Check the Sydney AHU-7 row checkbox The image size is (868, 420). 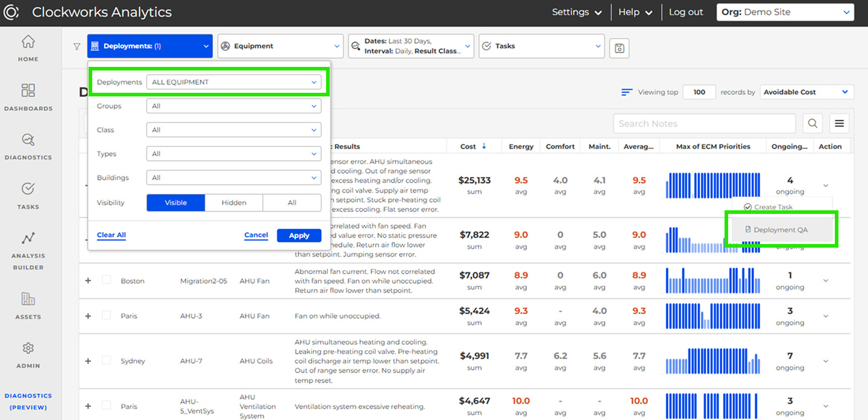(x=106, y=360)
